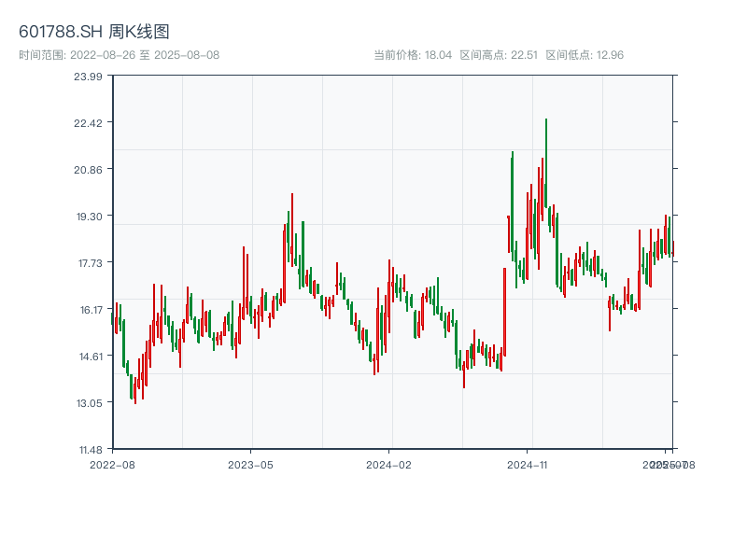Click the 区间低点: 12.96 label

point(585,55)
